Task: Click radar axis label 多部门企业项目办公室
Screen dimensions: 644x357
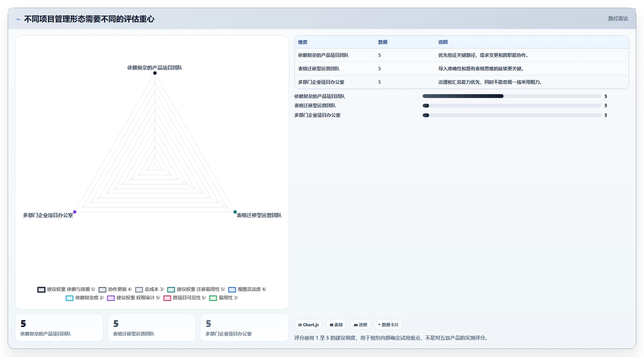Action: pyautogui.click(x=48, y=215)
